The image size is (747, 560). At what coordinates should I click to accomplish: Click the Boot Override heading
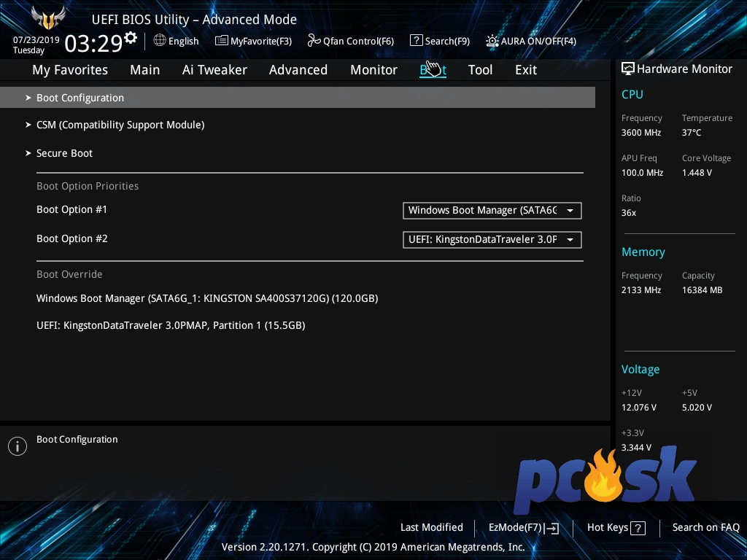click(69, 274)
